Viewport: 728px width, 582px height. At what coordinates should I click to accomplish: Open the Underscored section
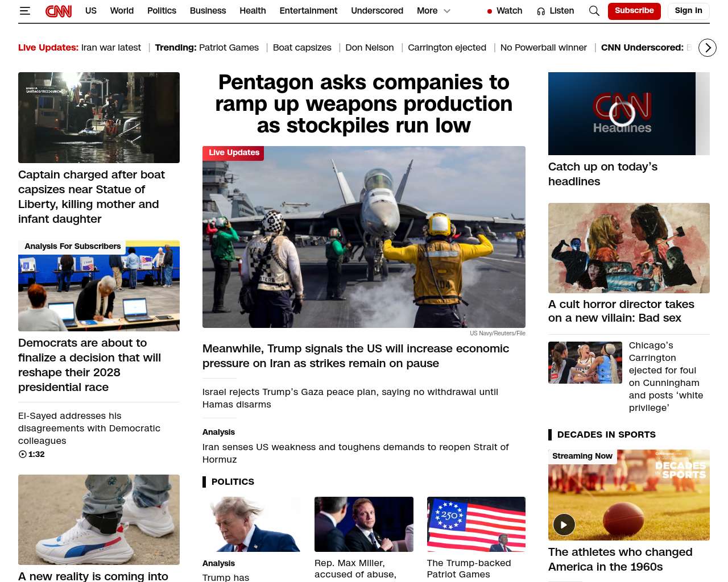point(377,11)
